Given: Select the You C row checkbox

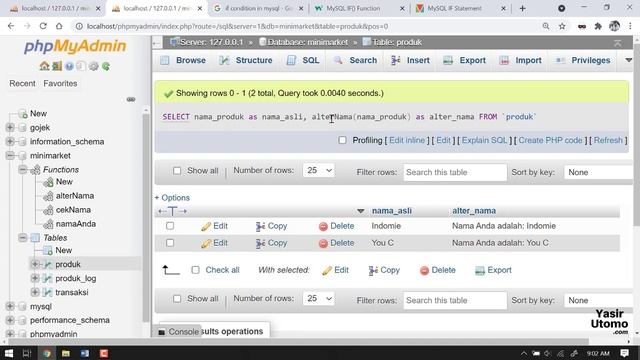Looking at the screenshot, I should 170,243.
